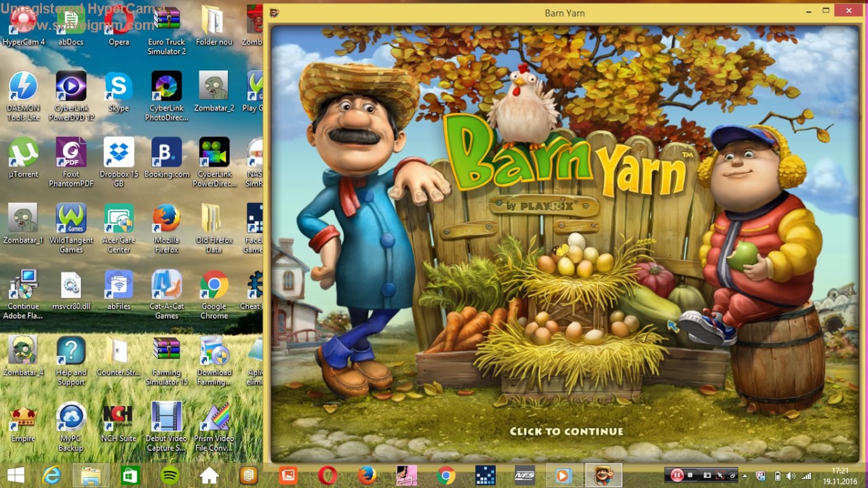Open the Foxit PhantomPDF shortcut
Image resolution: width=868 pixels, height=488 pixels.
pos(71,163)
